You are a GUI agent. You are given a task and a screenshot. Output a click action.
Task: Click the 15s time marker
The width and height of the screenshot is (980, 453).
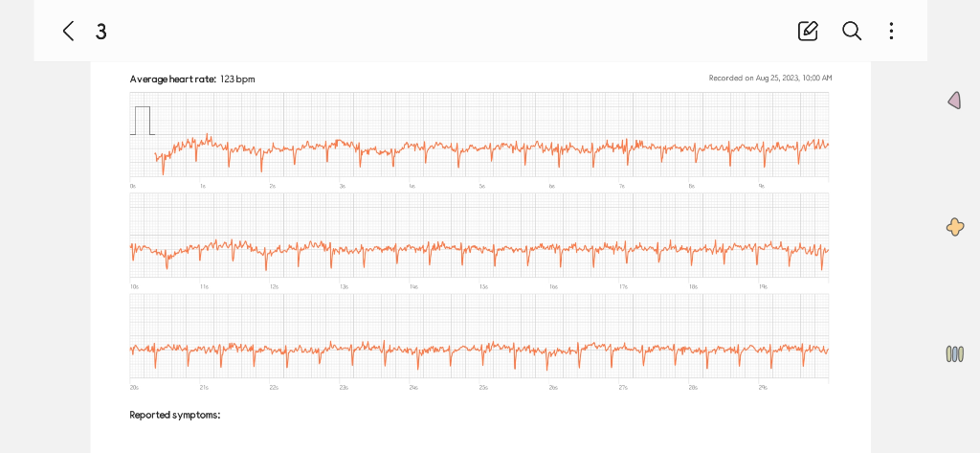tap(483, 286)
